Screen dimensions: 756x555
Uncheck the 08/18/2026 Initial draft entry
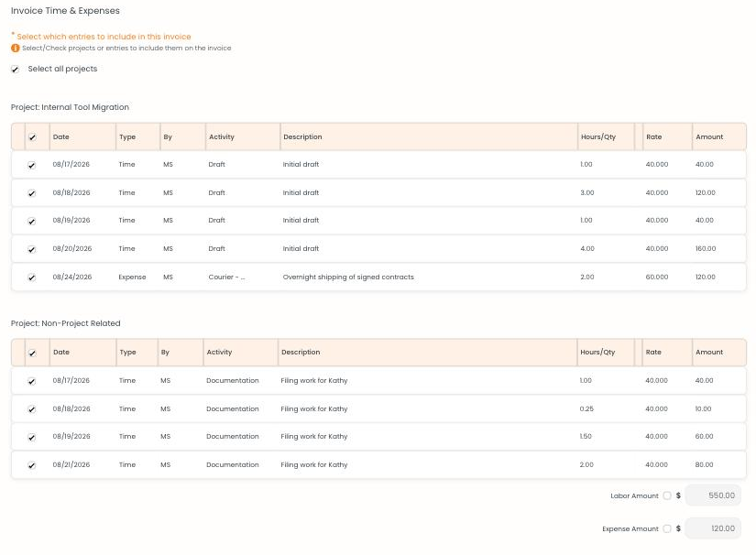pos(32,193)
